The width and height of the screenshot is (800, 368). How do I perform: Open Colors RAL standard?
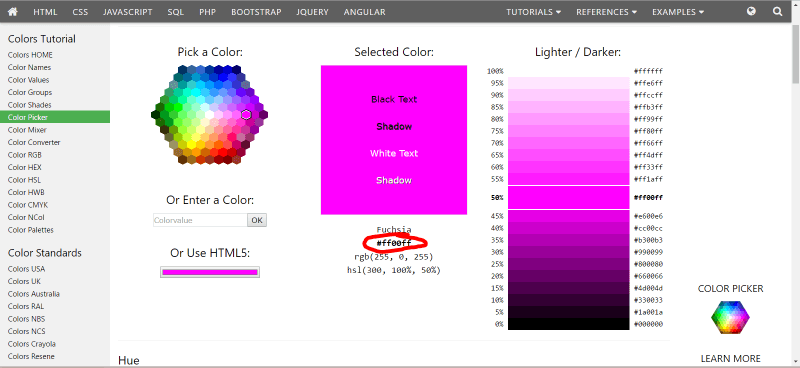click(x=26, y=307)
